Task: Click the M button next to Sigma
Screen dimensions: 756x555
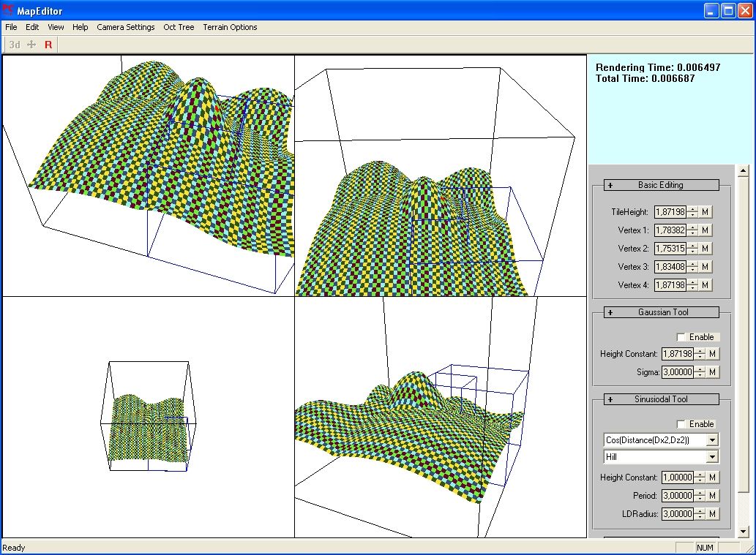Action: tap(713, 372)
